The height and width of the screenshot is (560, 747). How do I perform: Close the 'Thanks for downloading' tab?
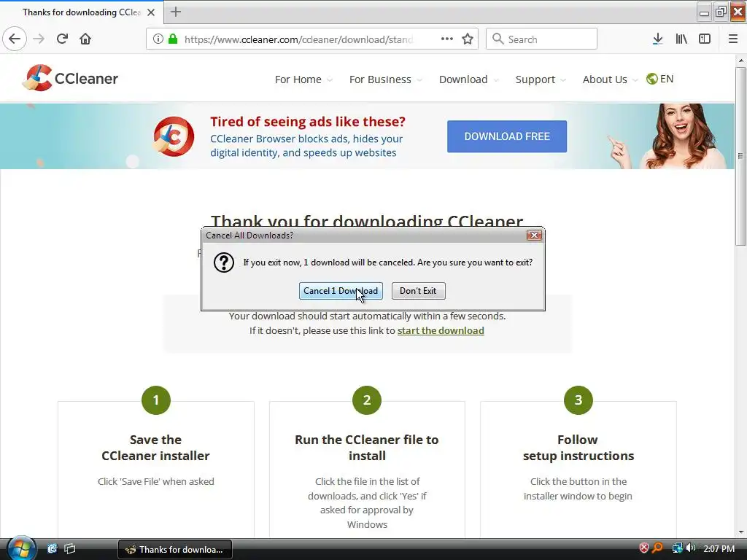151,12
